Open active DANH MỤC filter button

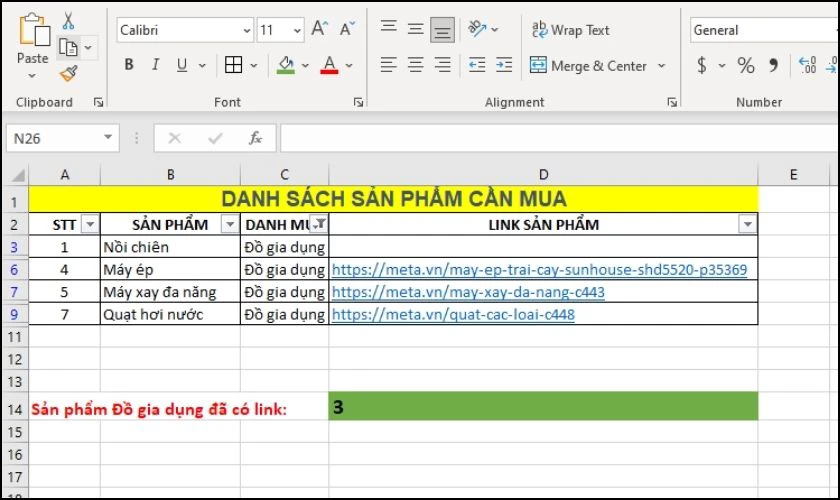(319, 224)
